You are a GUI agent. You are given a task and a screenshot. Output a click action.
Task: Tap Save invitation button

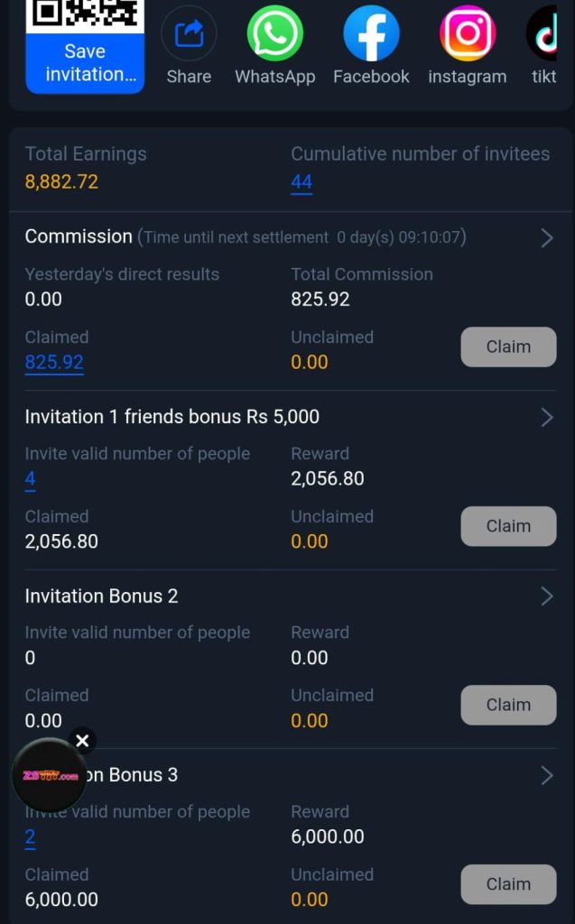pyautogui.click(x=84, y=62)
